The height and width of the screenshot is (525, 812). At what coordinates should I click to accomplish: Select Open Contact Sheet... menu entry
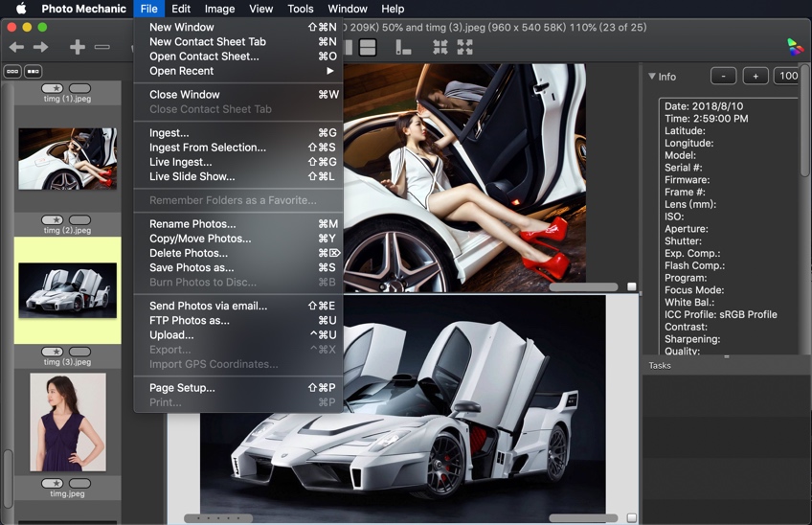[x=238, y=56]
